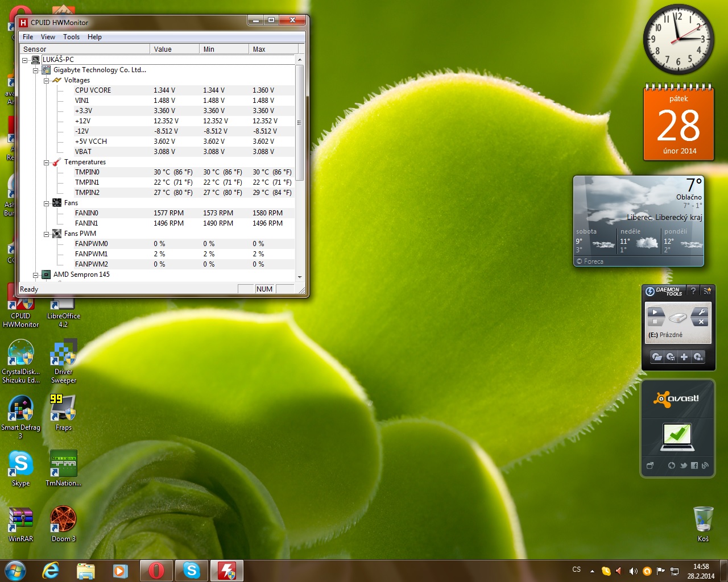The image size is (728, 582).
Task: Open CrystalDisk Shizuku Edition shortcut
Action: coord(20,361)
